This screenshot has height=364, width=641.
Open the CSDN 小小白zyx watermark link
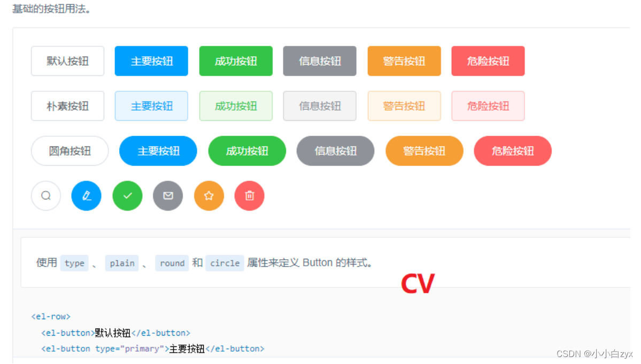coord(593,353)
